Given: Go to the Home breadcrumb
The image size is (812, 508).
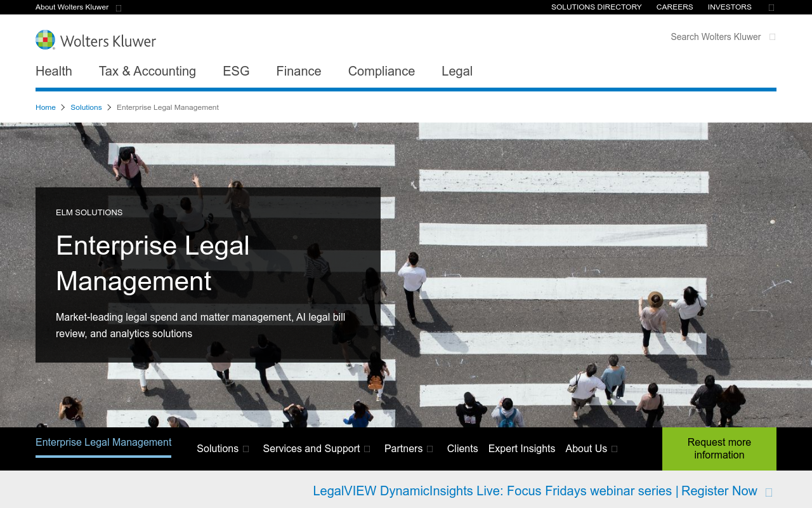Looking at the screenshot, I should (46, 107).
